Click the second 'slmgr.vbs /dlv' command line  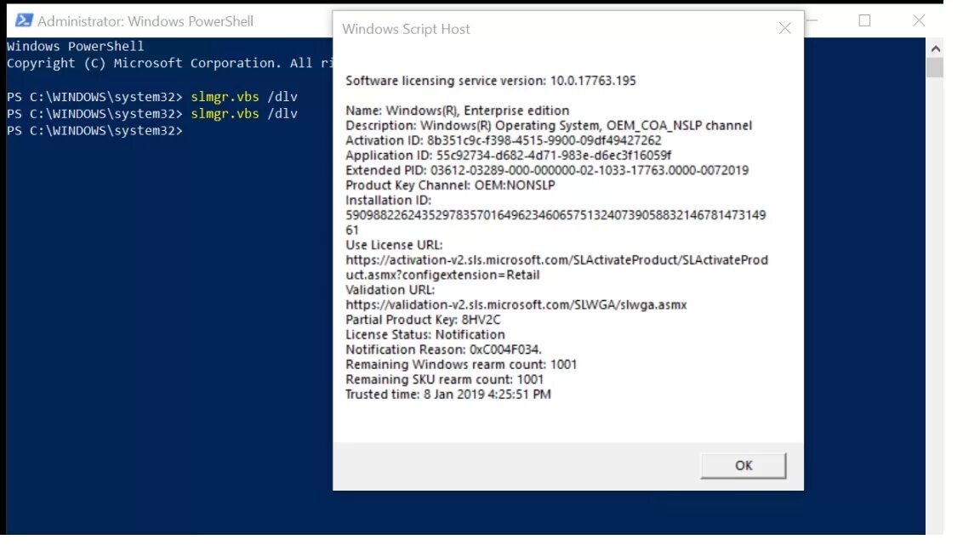click(x=152, y=114)
